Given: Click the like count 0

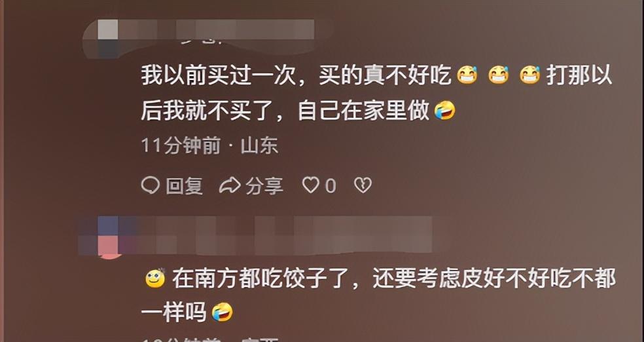Looking at the screenshot, I should click(x=331, y=186).
